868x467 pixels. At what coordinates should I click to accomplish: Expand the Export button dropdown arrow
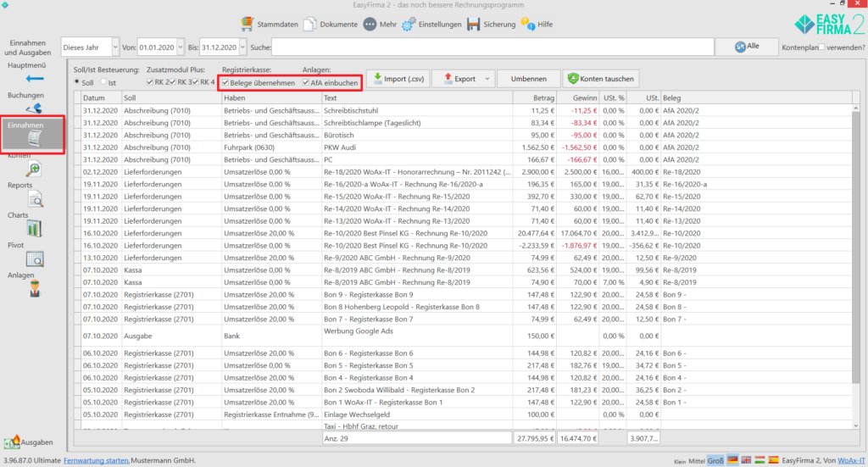click(487, 79)
